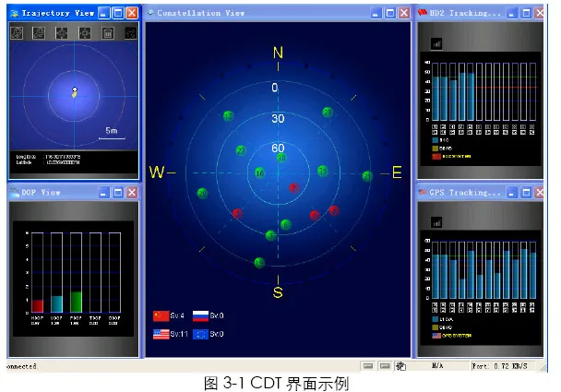Click the US flag legend in GPS Tracking
Viewport: 561px width, 392px height.
pos(436,336)
